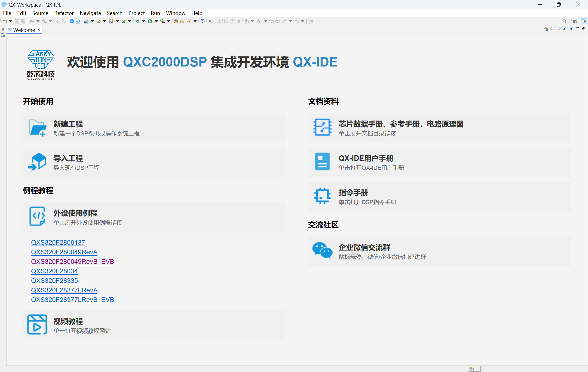Click the New file toolbar icon
Viewport: 588px width, 372px height.
pyautogui.click(x=5, y=21)
